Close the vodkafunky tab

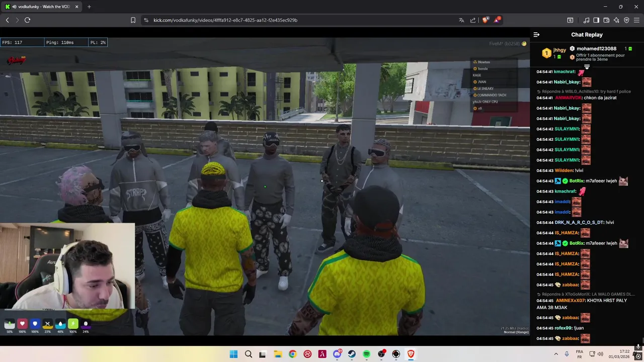click(76, 7)
